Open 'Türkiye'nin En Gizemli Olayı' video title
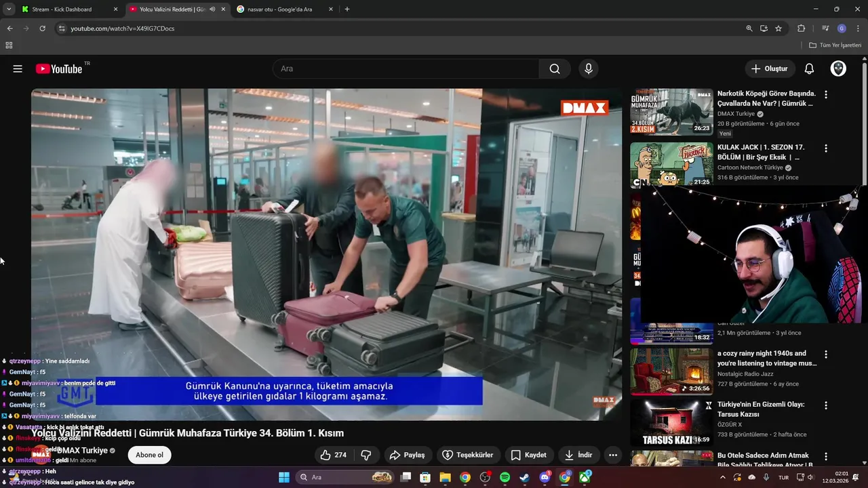The height and width of the screenshot is (488, 868). point(761,409)
